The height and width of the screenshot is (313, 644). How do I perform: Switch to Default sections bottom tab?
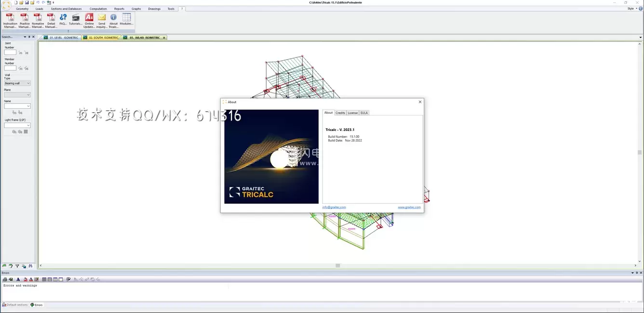pos(15,305)
